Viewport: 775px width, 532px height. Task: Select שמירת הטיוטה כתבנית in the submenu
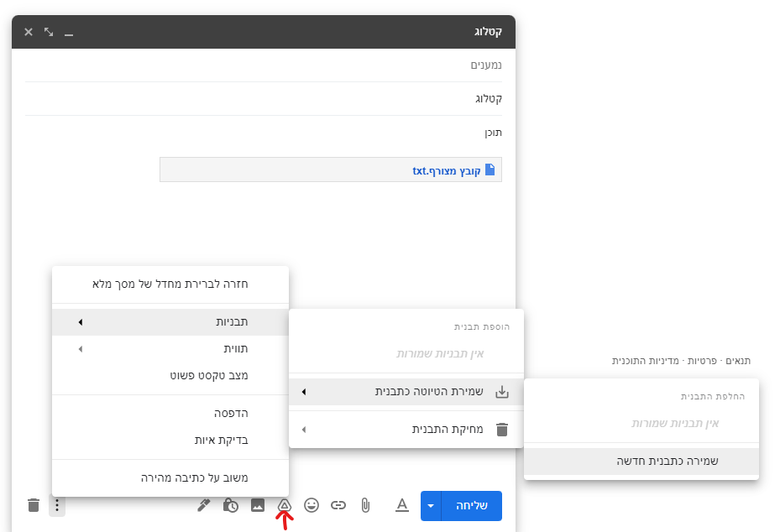pos(406,392)
